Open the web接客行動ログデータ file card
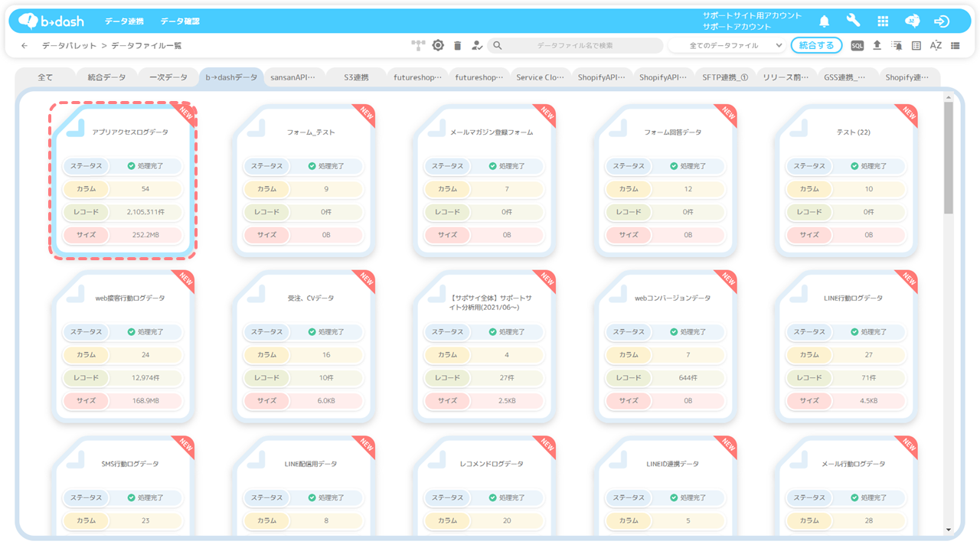 point(123,346)
